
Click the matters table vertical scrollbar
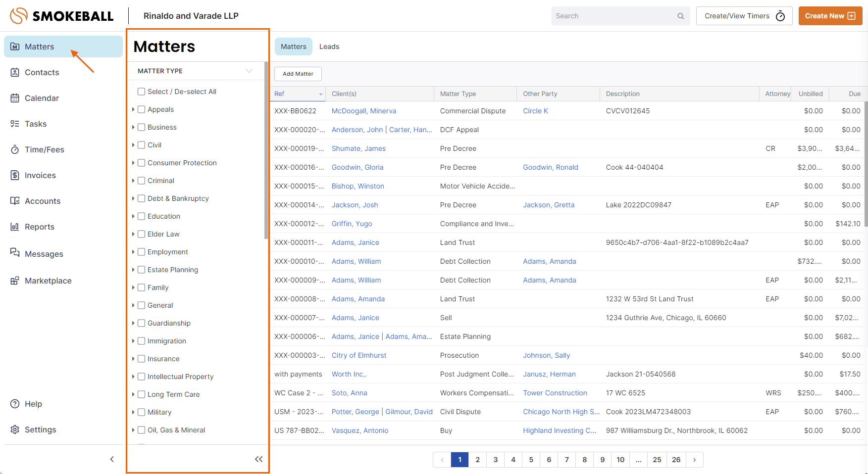pyautogui.click(x=866, y=163)
